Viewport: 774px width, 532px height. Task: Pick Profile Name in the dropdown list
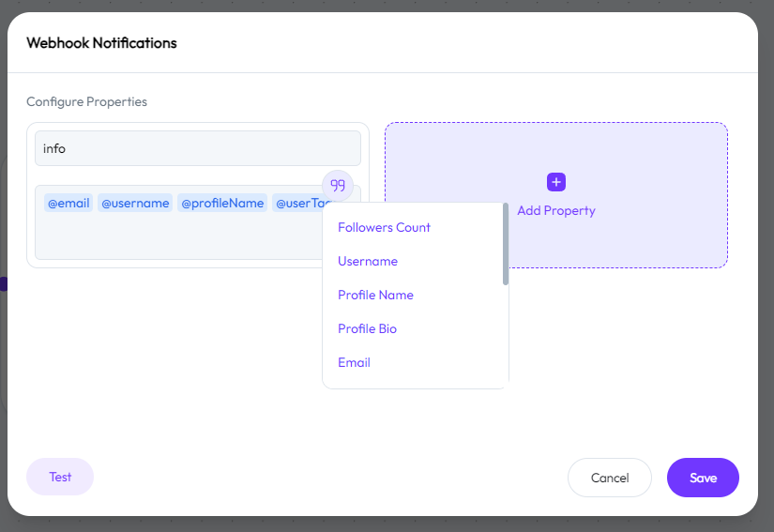(375, 296)
